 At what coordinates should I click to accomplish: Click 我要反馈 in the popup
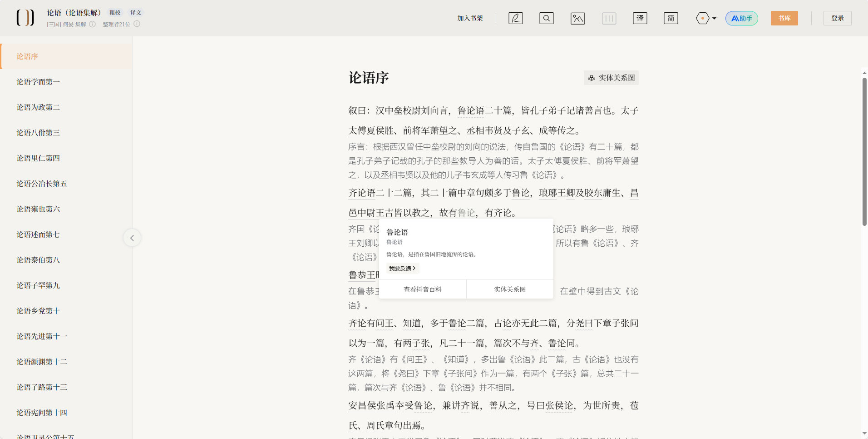click(x=402, y=268)
